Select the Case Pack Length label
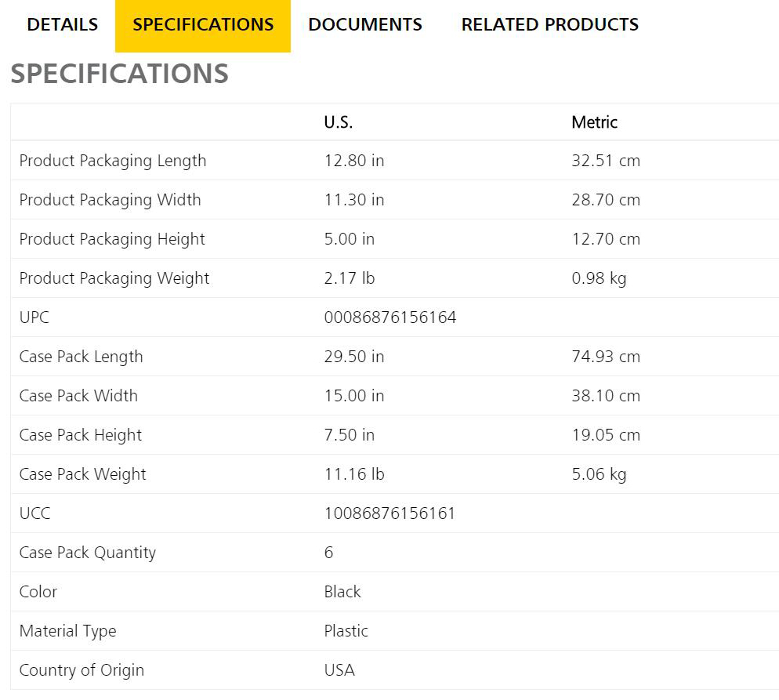This screenshot has height=700, width=779. pos(81,357)
